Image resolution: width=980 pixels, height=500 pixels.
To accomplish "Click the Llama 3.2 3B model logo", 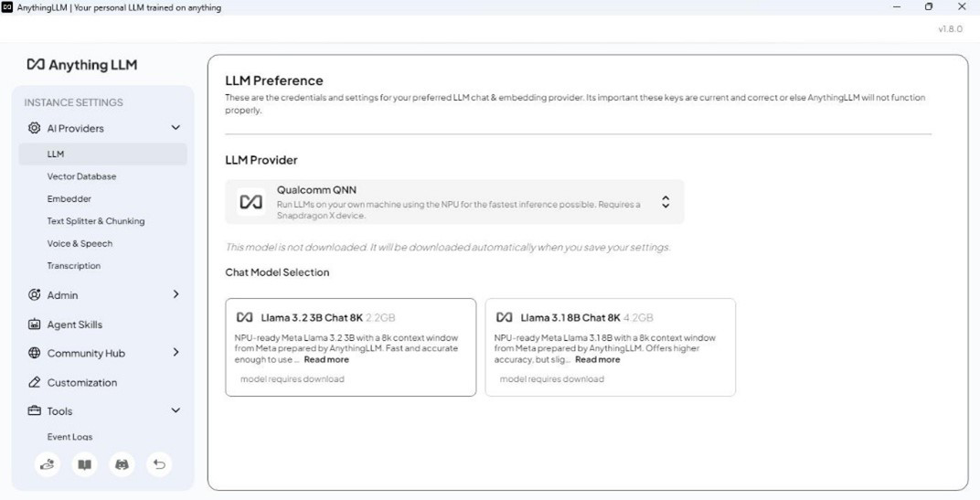I will pos(244,317).
